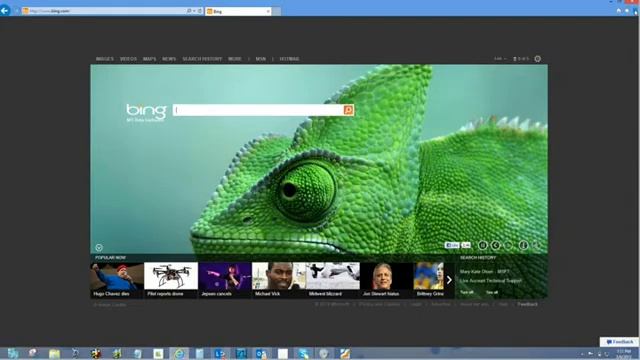Click the Bing logo
This screenshot has height=360, width=640.
(146, 111)
